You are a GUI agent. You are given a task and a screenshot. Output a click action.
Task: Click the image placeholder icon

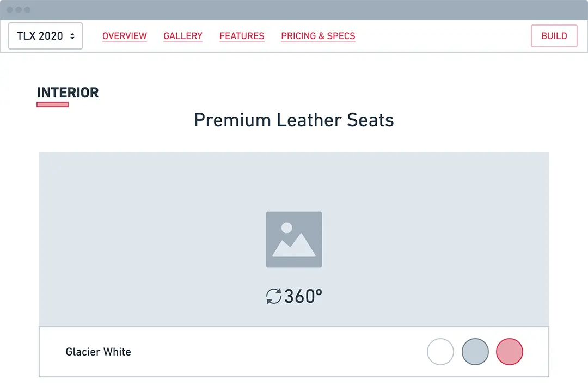click(x=294, y=240)
